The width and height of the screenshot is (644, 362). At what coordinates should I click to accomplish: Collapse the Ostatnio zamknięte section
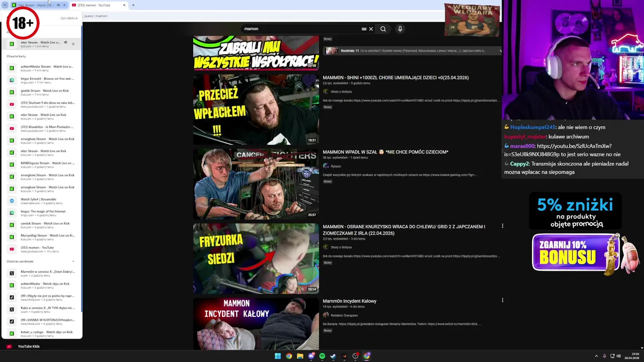[x=73, y=261]
